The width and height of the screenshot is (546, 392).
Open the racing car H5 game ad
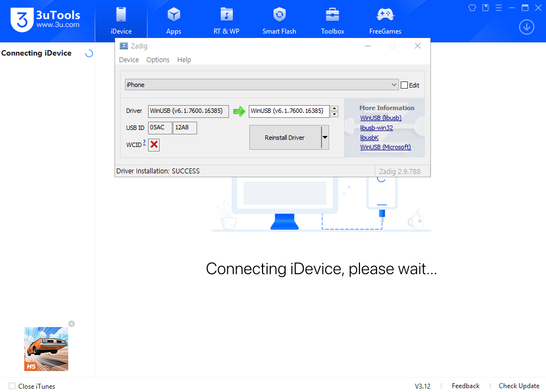pos(46,349)
